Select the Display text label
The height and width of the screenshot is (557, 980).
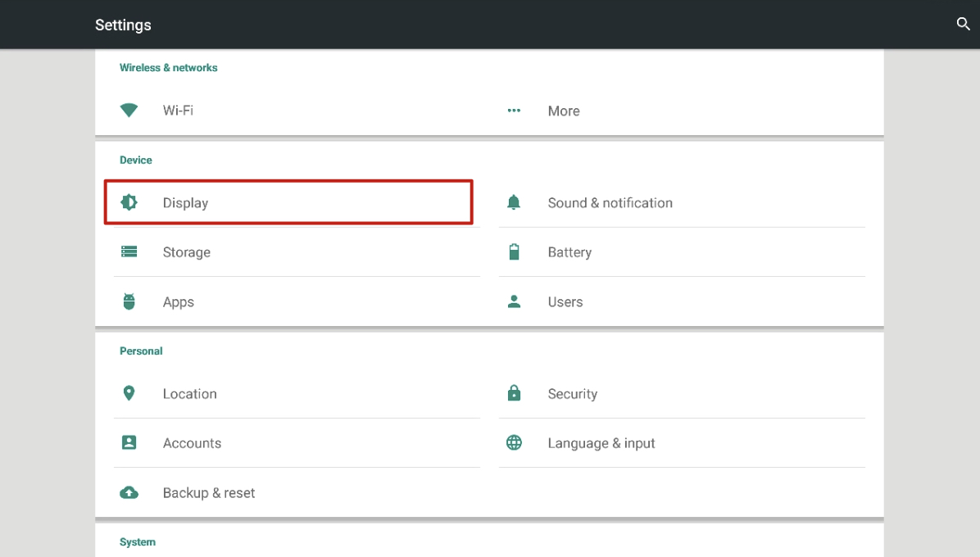coord(185,203)
